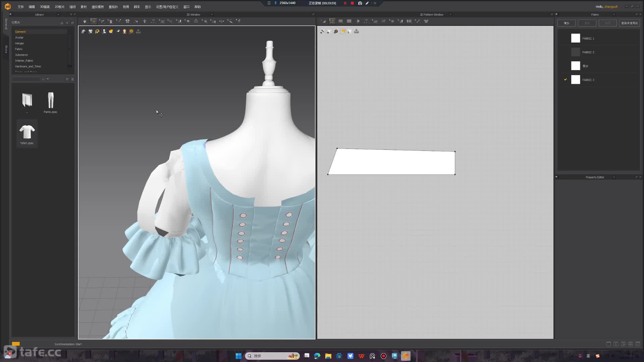The width and height of the screenshot is (644, 362).
Task: Select FABRIC 2 dark swatch
Action: point(576,52)
